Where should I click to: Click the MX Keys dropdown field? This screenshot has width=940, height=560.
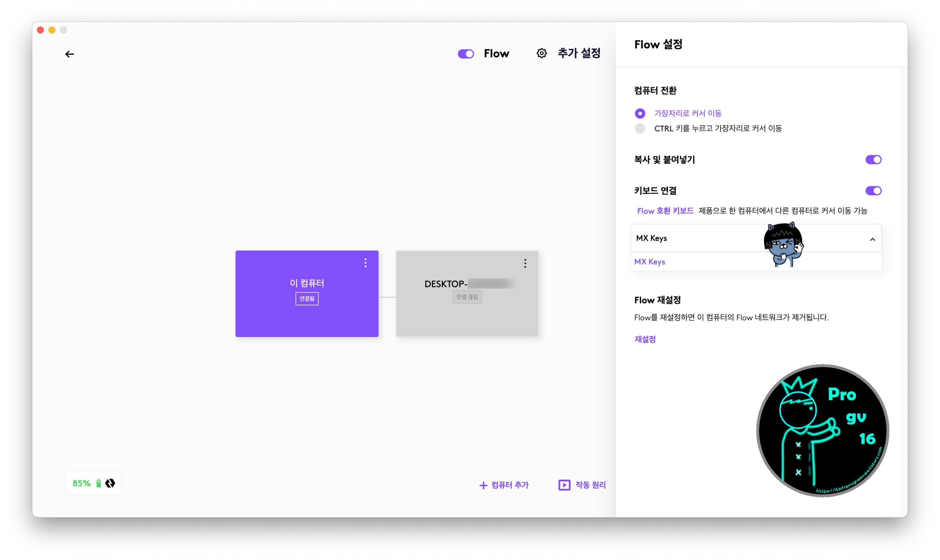pos(698,238)
